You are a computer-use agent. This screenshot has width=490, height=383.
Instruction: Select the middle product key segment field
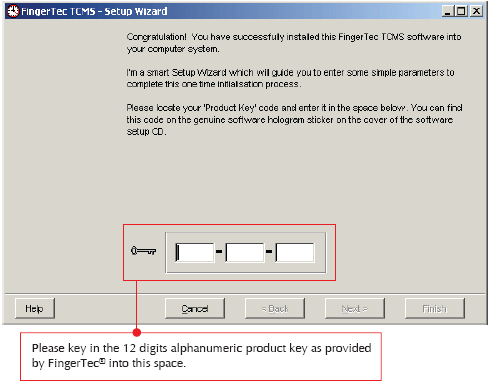245,252
